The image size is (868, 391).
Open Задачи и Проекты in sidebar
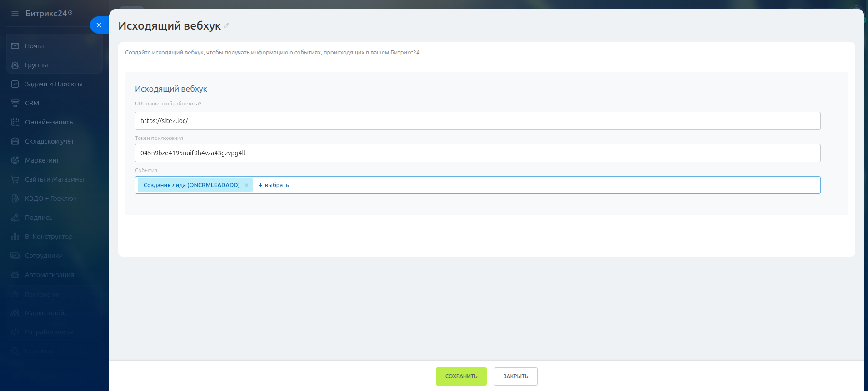pos(54,84)
